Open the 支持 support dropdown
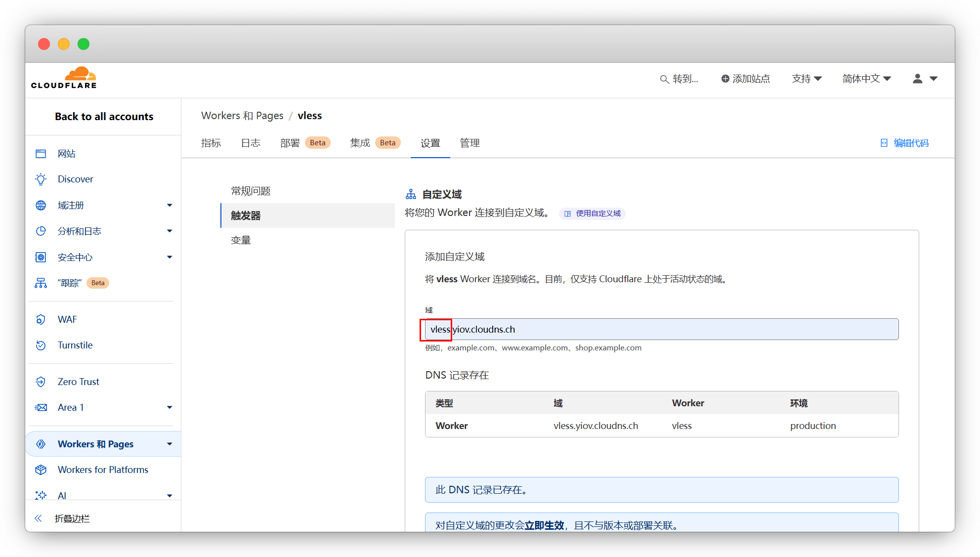The width and height of the screenshot is (980, 557). coord(806,79)
